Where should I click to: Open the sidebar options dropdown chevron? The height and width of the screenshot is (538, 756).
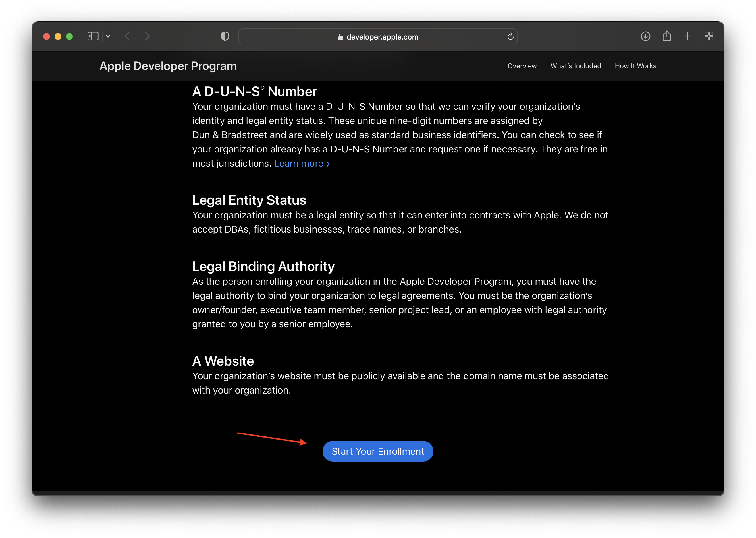[108, 36]
